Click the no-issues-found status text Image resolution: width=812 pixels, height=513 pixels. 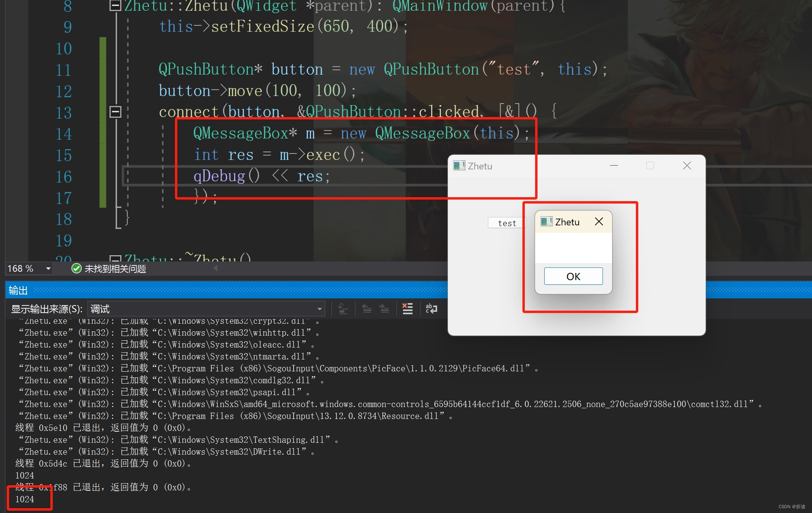(x=115, y=269)
